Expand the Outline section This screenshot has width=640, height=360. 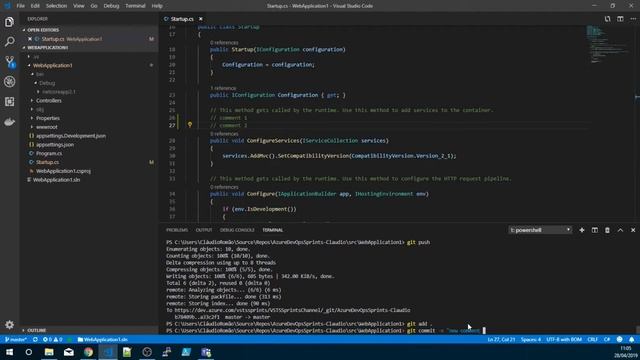click(36, 330)
